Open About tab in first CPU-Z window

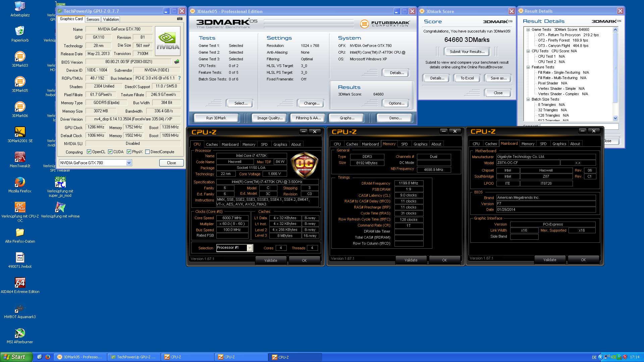pyautogui.click(x=296, y=144)
